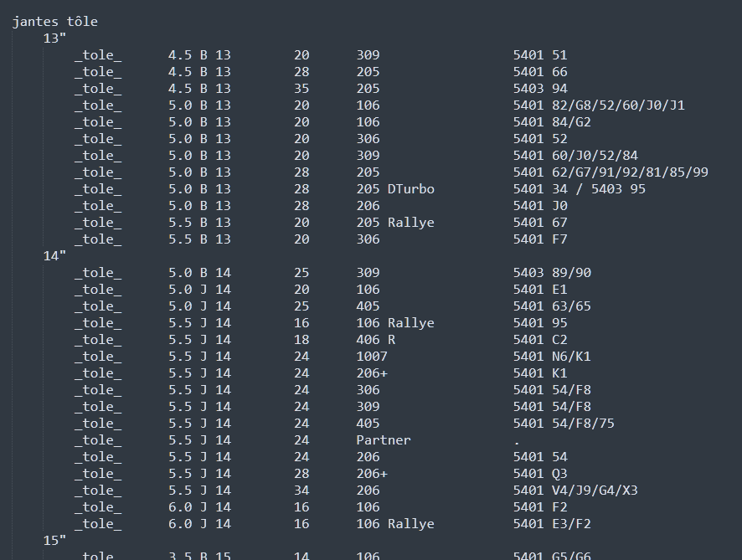Click reference '5401 95'
Screen dimensions: 742x560
540,323
